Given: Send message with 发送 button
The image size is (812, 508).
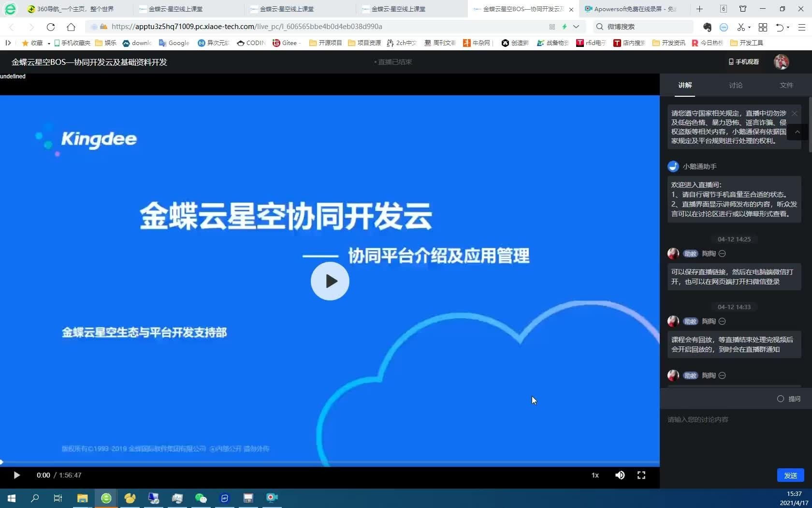Looking at the screenshot, I should (x=791, y=475).
